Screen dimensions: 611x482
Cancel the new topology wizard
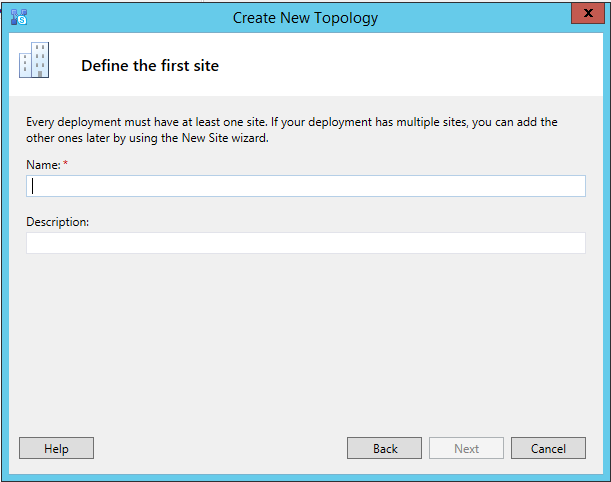[548, 449]
